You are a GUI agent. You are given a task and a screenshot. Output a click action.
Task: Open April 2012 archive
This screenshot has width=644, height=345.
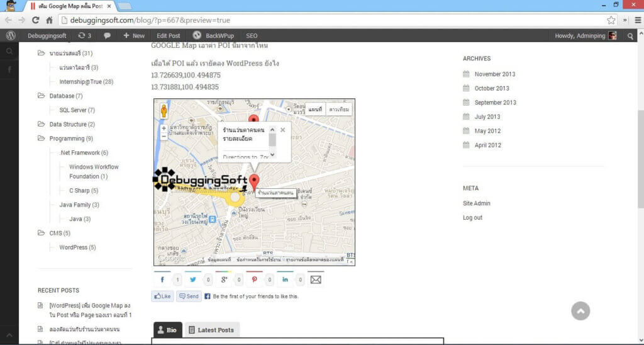click(x=488, y=145)
